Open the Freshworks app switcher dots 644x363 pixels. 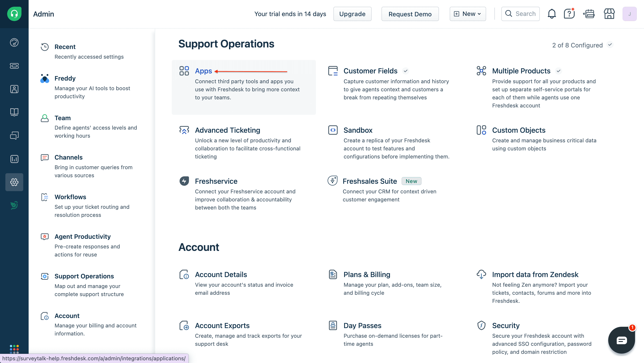[x=14, y=348]
